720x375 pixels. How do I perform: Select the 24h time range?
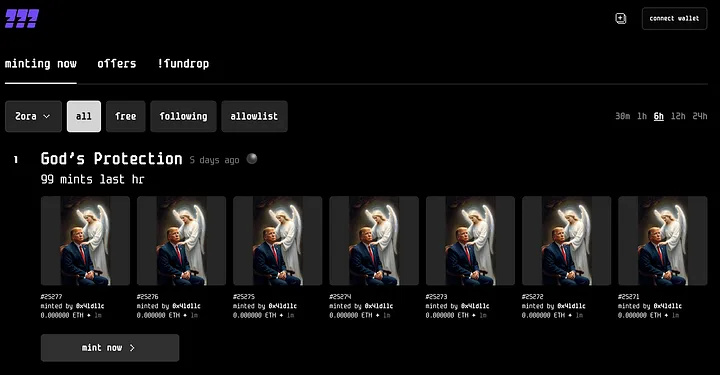click(700, 116)
